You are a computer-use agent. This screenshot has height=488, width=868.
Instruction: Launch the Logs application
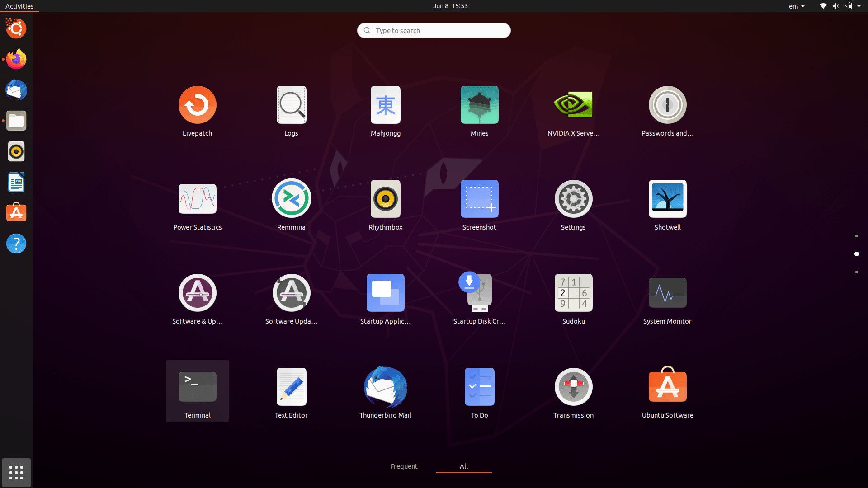tap(291, 112)
